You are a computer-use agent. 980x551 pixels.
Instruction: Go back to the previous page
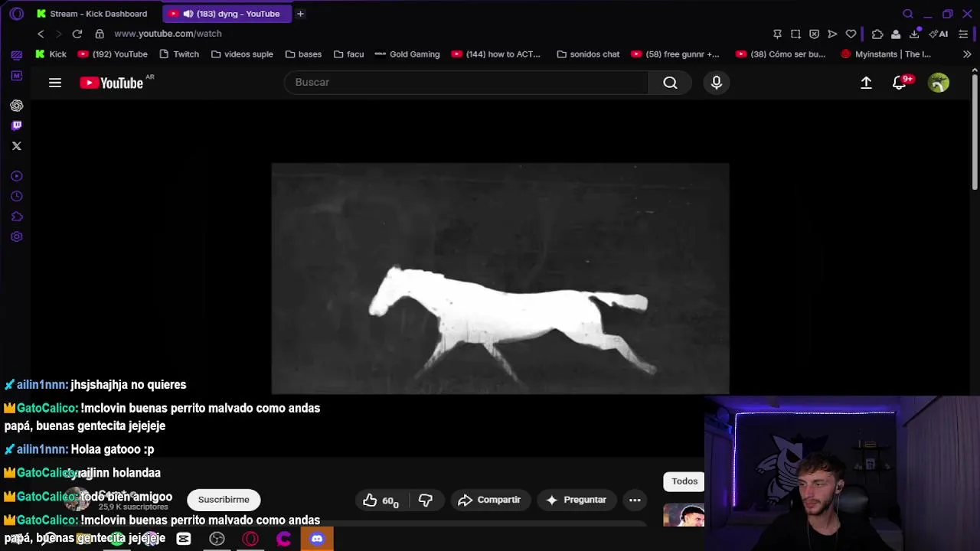click(41, 34)
